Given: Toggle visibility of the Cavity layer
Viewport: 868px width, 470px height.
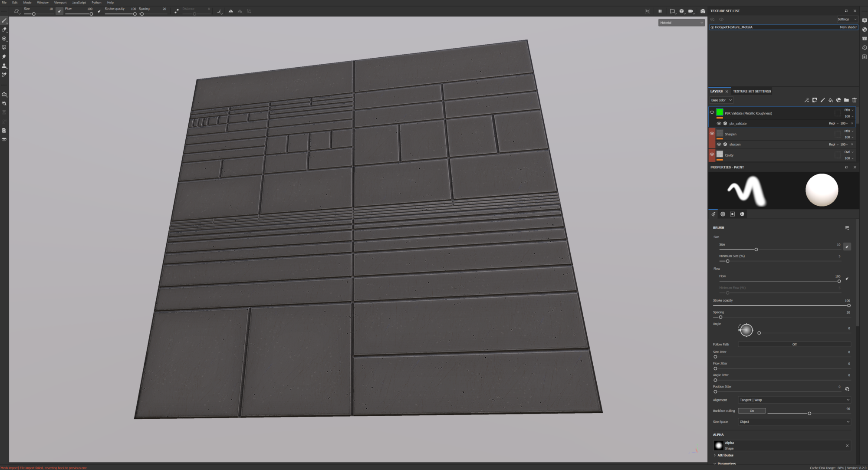Looking at the screenshot, I should point(712,154).
